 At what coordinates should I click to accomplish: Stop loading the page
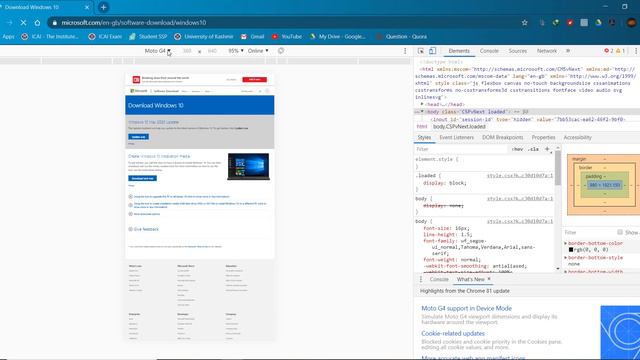click(x=23, y=23)
